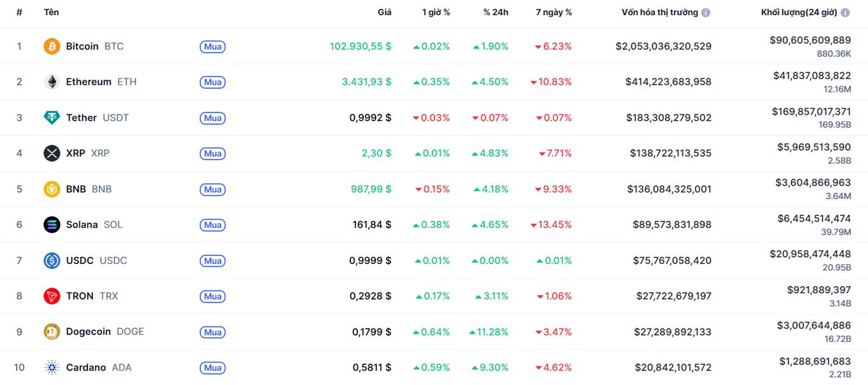The image size is (868, 385).
Task: Click the Dogecoin logo icon
Action: [52, 332]
